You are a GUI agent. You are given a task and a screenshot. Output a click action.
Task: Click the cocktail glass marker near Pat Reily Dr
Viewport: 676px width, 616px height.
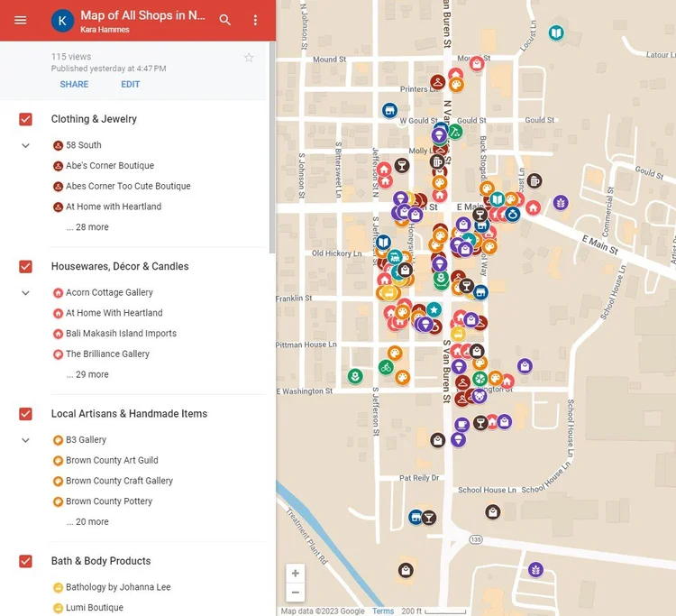[x=429, y=518]
